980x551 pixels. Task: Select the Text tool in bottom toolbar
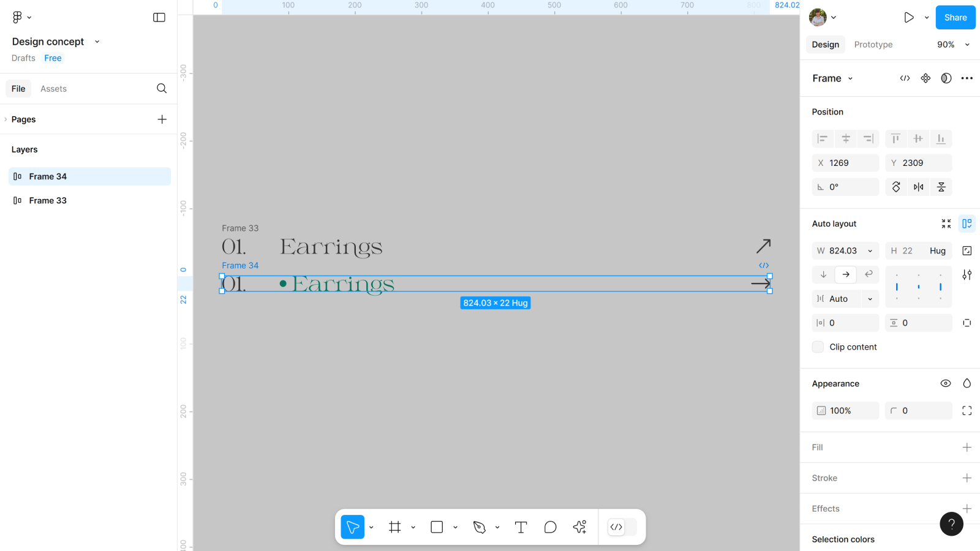click(521, 527)
